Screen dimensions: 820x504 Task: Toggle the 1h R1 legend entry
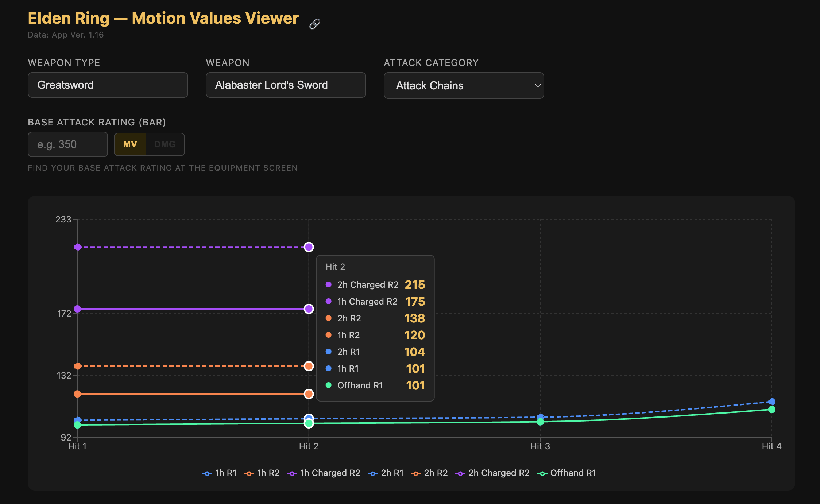219,473
